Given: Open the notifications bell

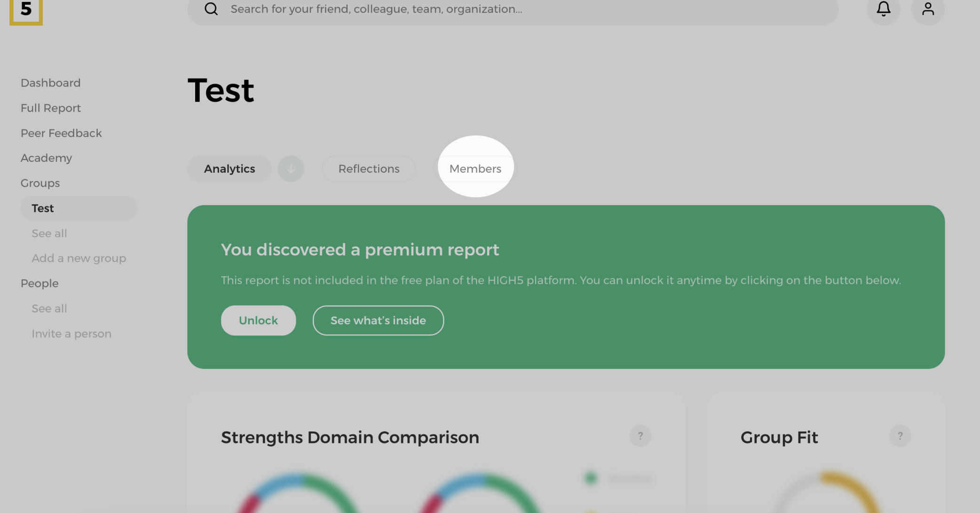Looking at the screenshot, I should (883, 9).
